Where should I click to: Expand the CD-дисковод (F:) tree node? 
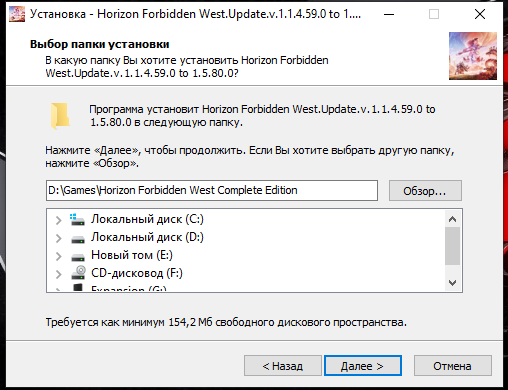tap(58, 274)
